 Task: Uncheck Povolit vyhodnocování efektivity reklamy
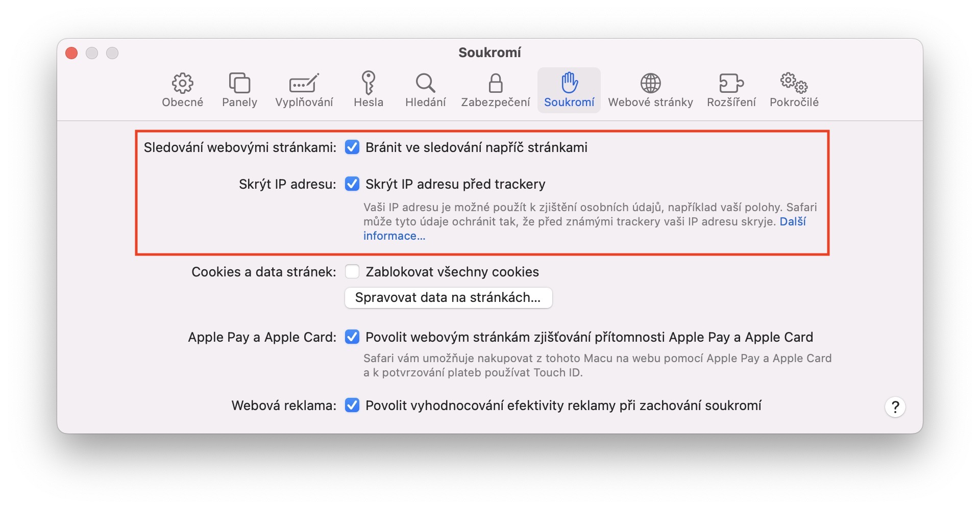352,405
